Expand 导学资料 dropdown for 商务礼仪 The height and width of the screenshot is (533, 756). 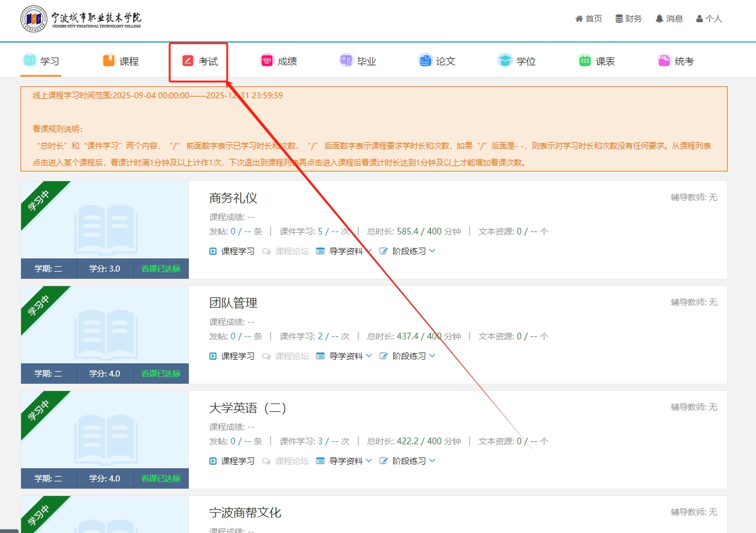[x=345, y=251]
